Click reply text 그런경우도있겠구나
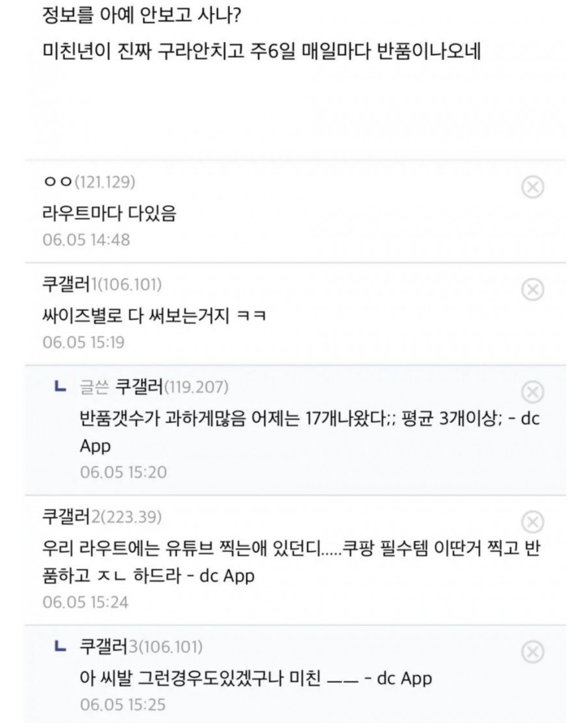The height and width of the screenshot is (723, 588). point(256,678)
